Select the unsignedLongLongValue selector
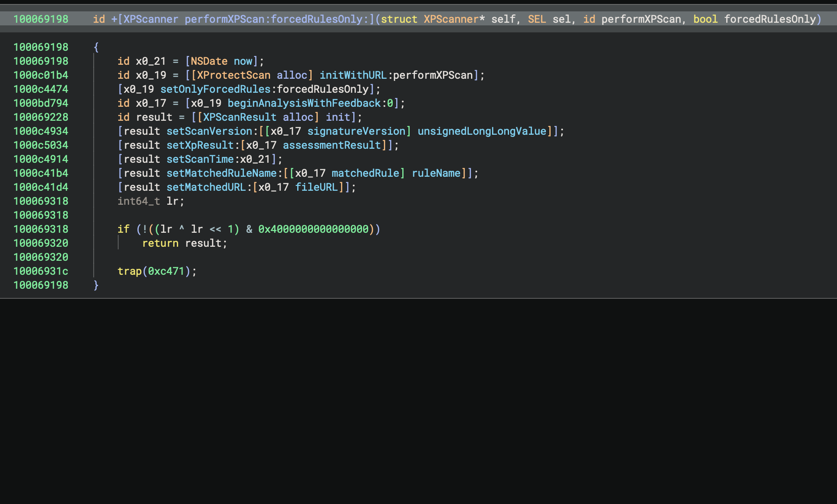The image size is (837, 504). pos(482,131)
